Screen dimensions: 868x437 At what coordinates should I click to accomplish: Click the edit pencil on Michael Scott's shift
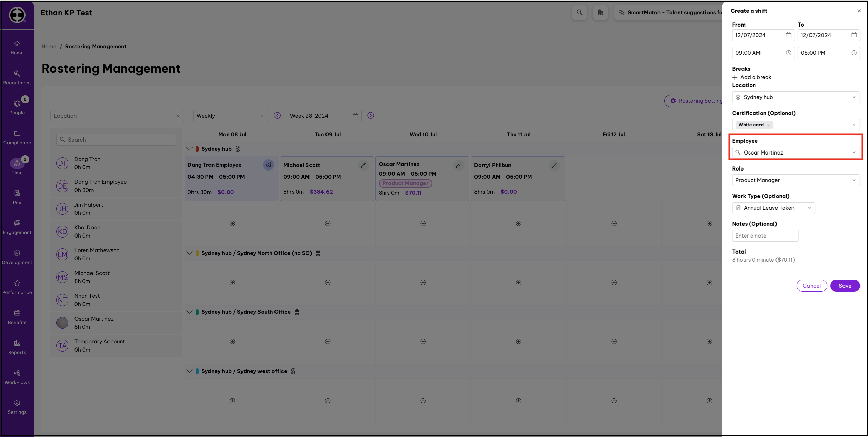(x=363, y=165)
